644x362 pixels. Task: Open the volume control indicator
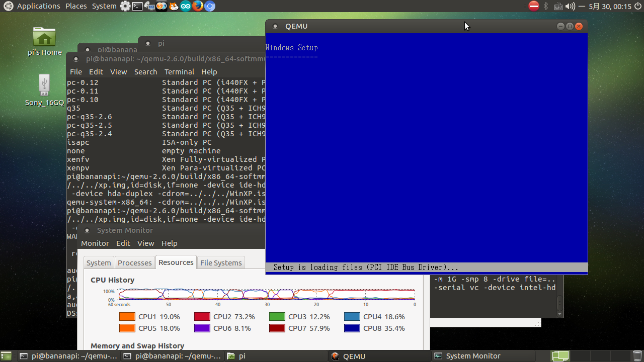[x=570, y=6]
